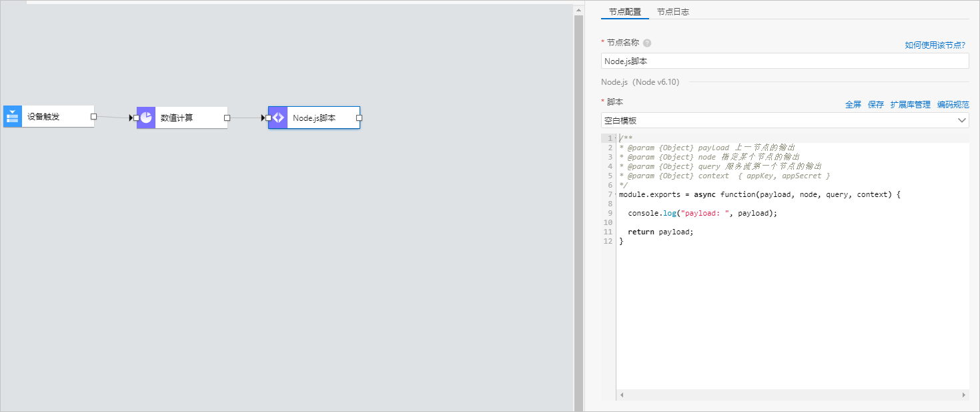Open the 如何使用该节点? help link
This screenshot has width=980, height=412.
click(935, 45)
